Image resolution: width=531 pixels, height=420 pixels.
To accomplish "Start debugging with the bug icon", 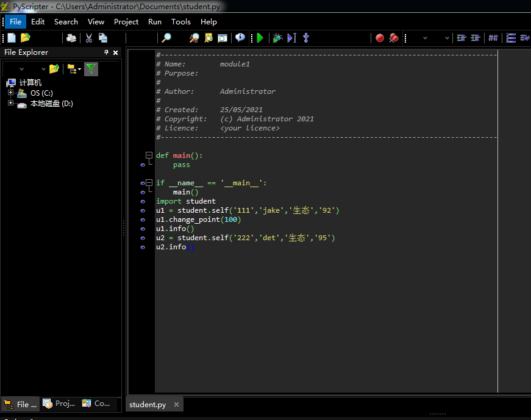I will (x=277, y=38).
